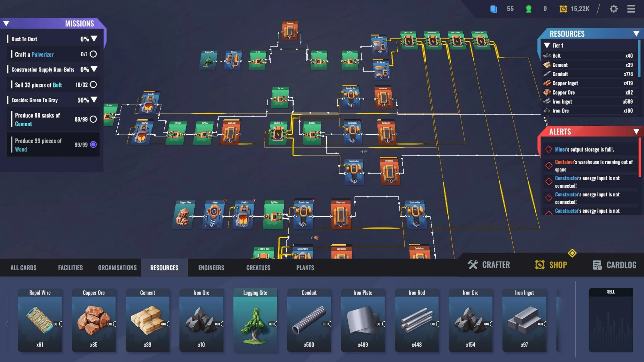Click the Miner's output storage alert icon
The height and width of the screenshot is (362, 644).
549,149
